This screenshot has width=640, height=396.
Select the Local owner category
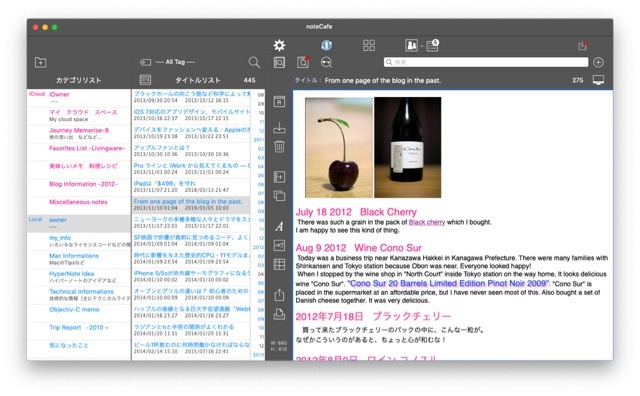pyautogui.click(x=79, y=224)
